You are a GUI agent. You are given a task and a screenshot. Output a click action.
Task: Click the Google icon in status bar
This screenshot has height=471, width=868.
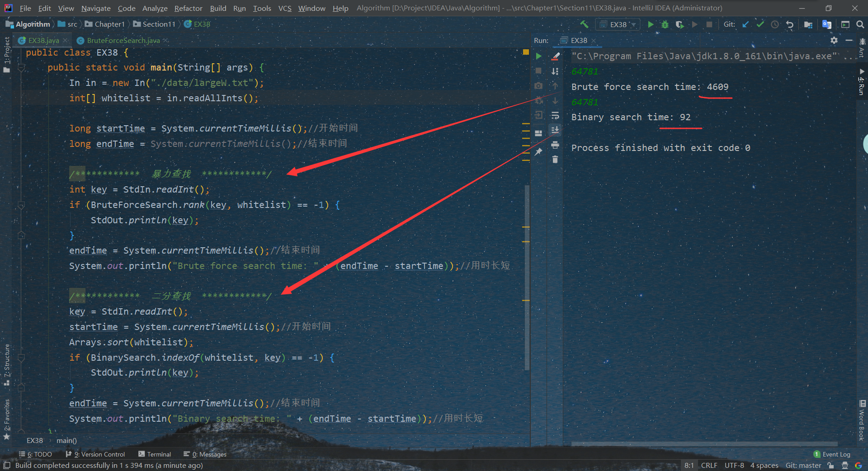[859, 466]
